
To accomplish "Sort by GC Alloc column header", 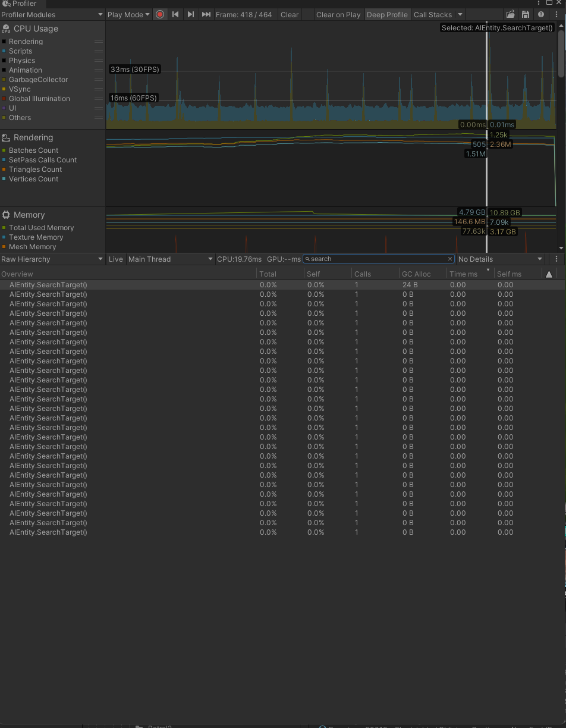I will tap(423, 274).
